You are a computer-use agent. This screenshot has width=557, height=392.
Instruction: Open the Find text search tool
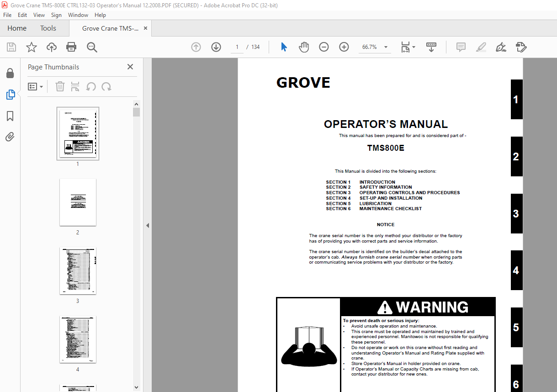click(x=92, y=47)
